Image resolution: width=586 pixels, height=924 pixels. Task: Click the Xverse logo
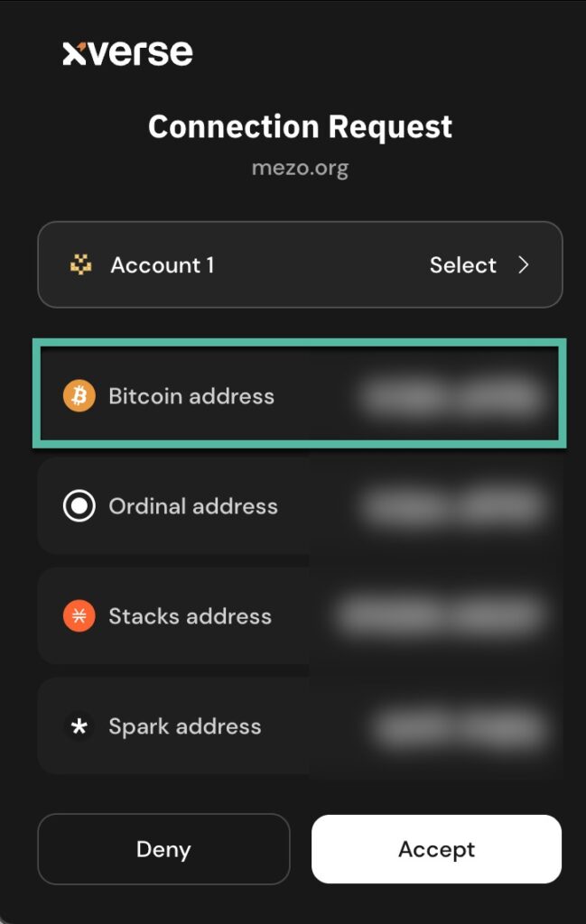click(127, 53)
